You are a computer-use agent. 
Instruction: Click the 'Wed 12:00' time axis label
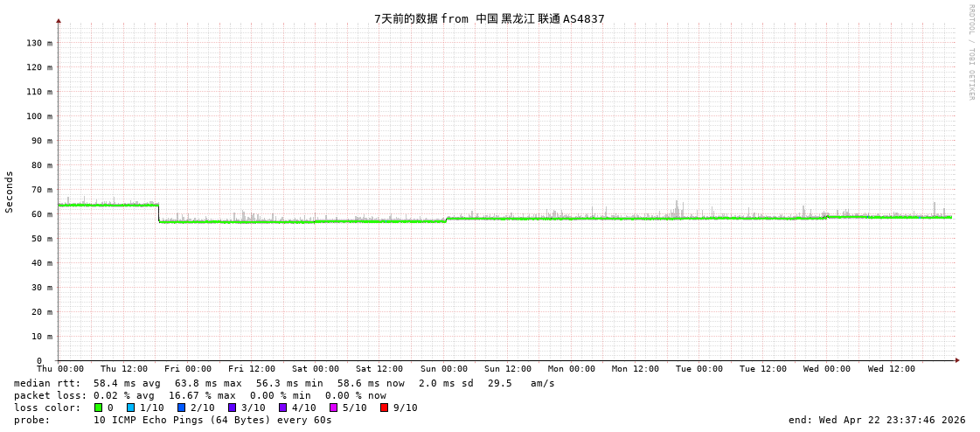click(x=891, y=369)
